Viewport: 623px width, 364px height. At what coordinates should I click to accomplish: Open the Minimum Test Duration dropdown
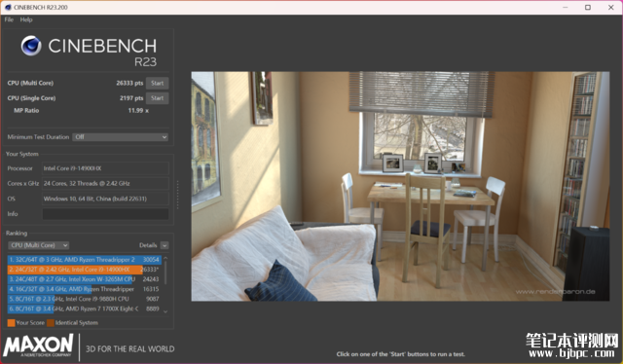point(121,137)
